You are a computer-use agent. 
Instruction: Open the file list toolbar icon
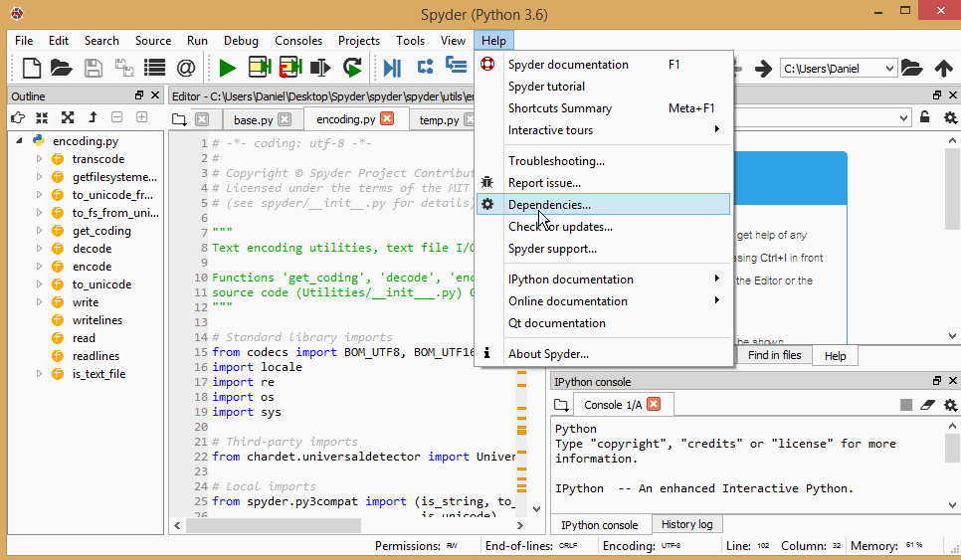[x=154, y=68]
